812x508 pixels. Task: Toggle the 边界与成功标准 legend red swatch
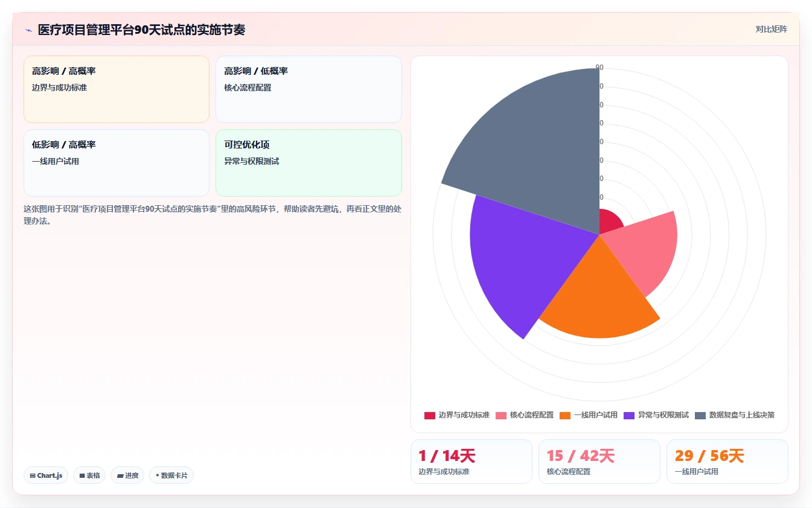[430, 415]
